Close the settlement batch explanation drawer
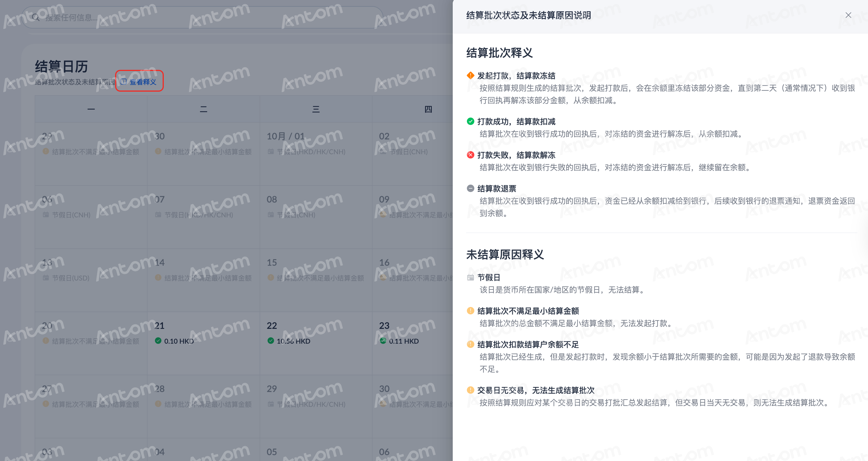Image resolution: width=868 pixels, height=461 pixels. pos(848,15)
